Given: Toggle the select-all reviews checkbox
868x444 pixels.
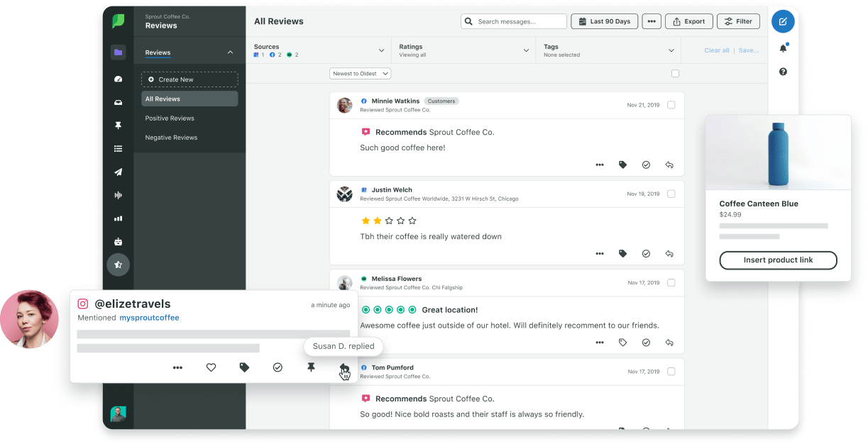Looking at the screenshot, I should pos(675,73).
